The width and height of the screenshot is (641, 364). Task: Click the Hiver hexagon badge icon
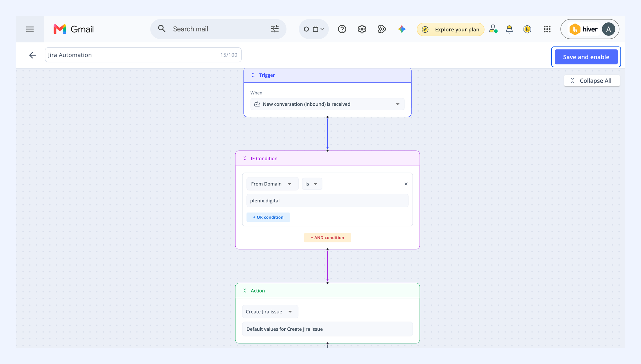(527, 29)
